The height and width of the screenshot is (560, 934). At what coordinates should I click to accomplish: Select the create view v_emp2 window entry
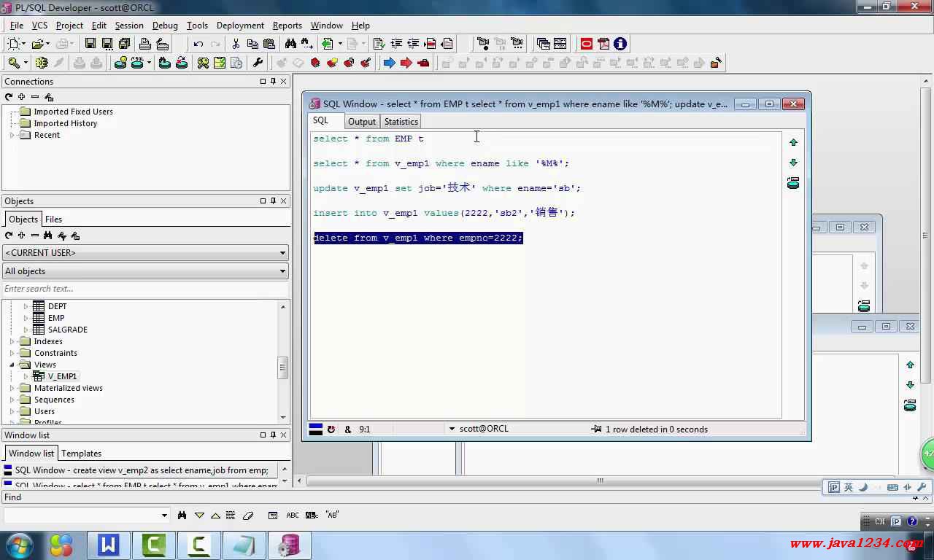tap(142, 470)
